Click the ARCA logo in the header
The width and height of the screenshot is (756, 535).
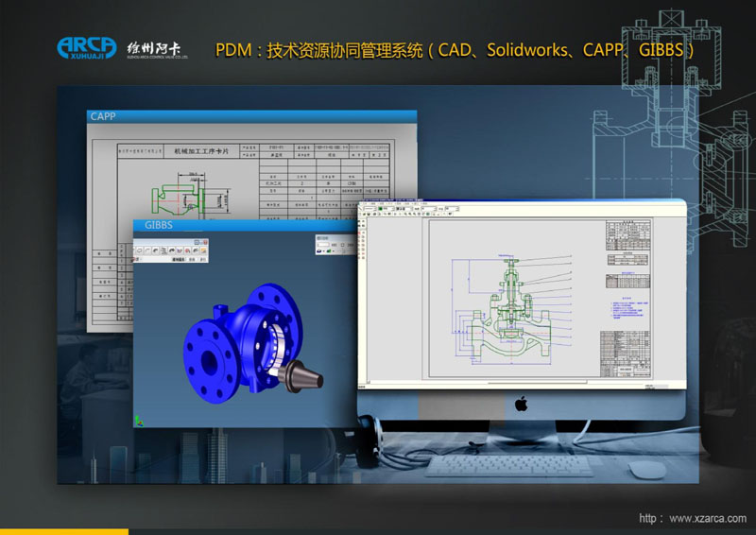[x=87, y=47]
